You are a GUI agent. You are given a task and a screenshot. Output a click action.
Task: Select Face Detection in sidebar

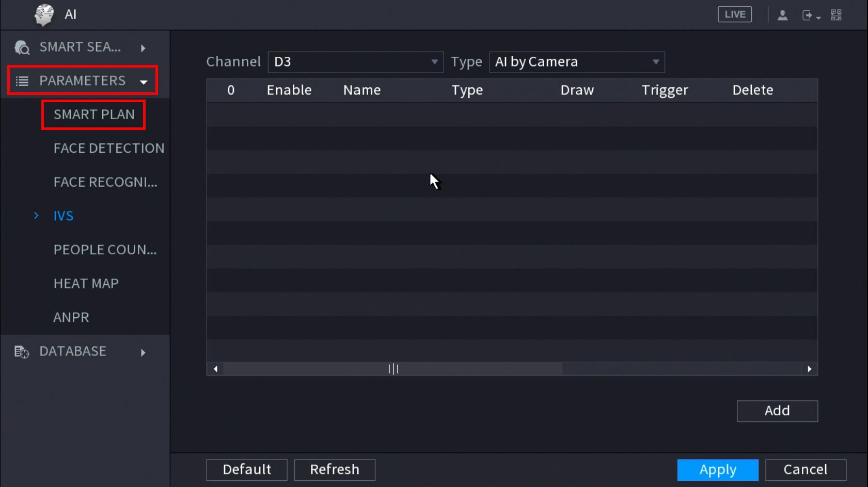pyautogui.click(x=108, y=149)
